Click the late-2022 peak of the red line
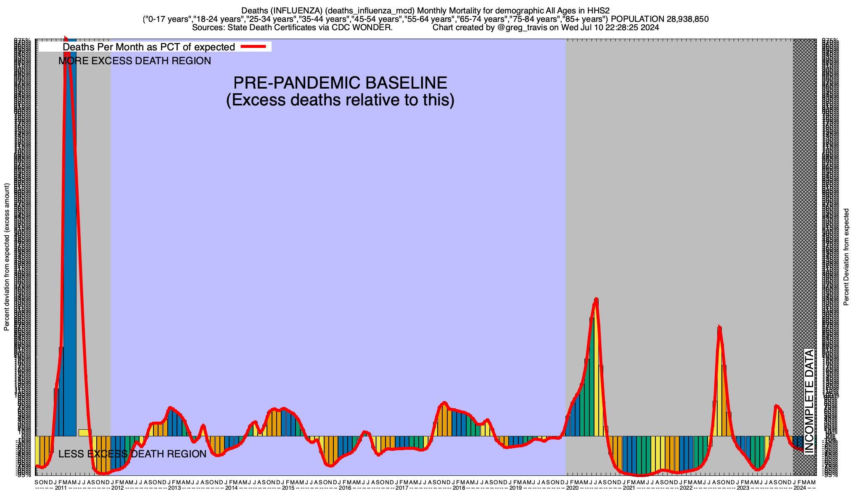861x504 pixels. point(719,327)
